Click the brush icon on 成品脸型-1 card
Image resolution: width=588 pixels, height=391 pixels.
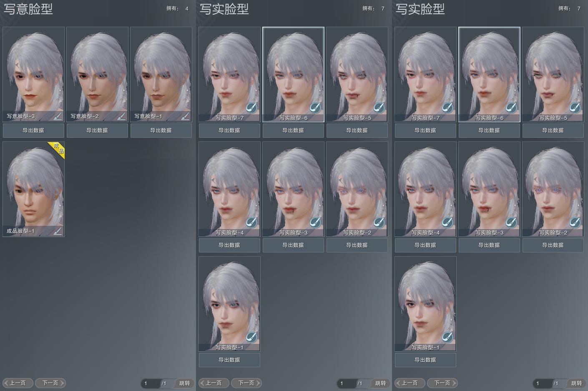coord(58,231)
